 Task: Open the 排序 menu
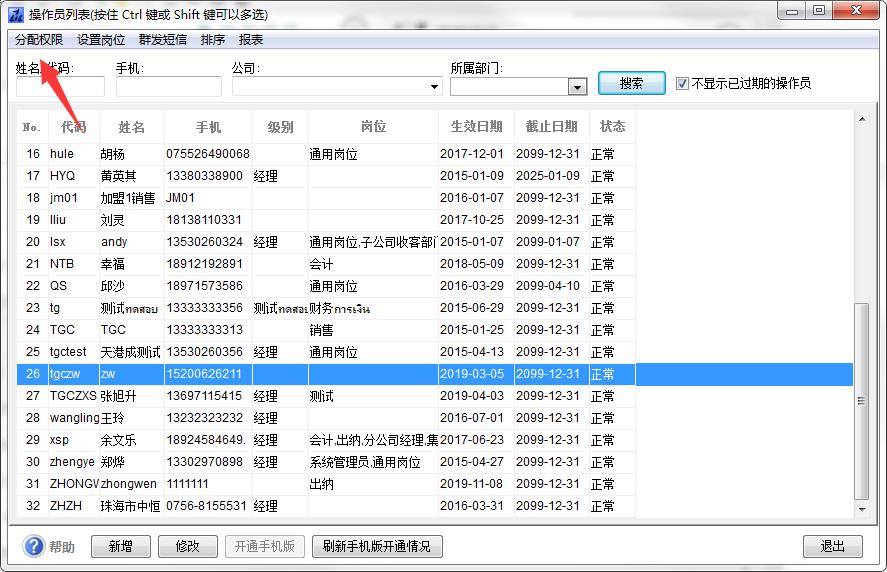coord(212,40)
